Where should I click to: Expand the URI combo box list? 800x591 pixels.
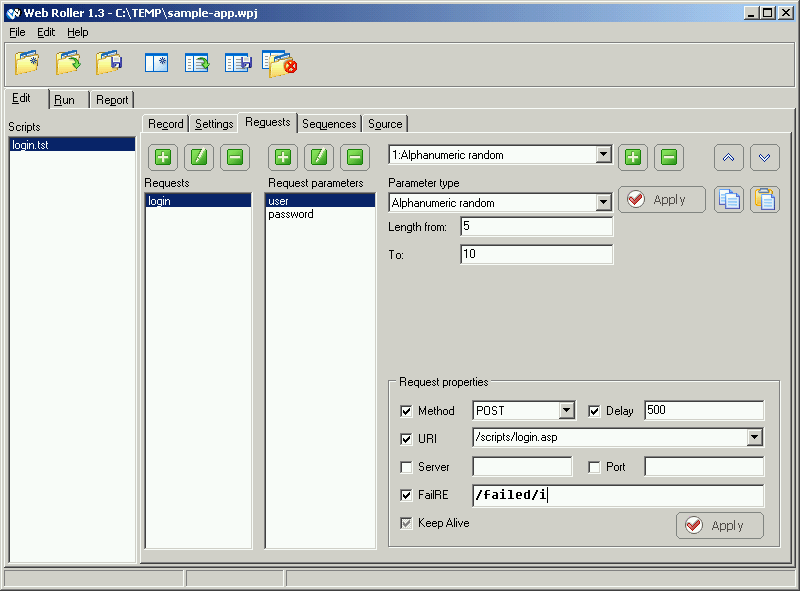[x=755, y=437]
